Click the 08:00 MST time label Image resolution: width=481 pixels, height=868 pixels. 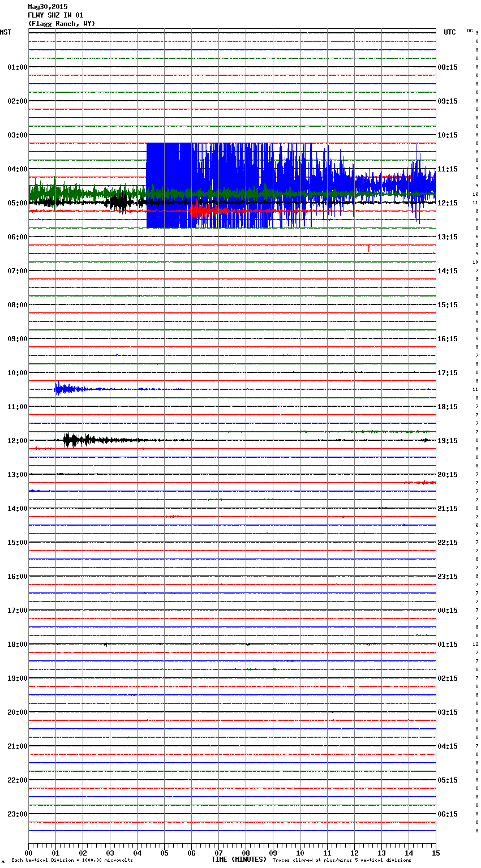[18, 305]
